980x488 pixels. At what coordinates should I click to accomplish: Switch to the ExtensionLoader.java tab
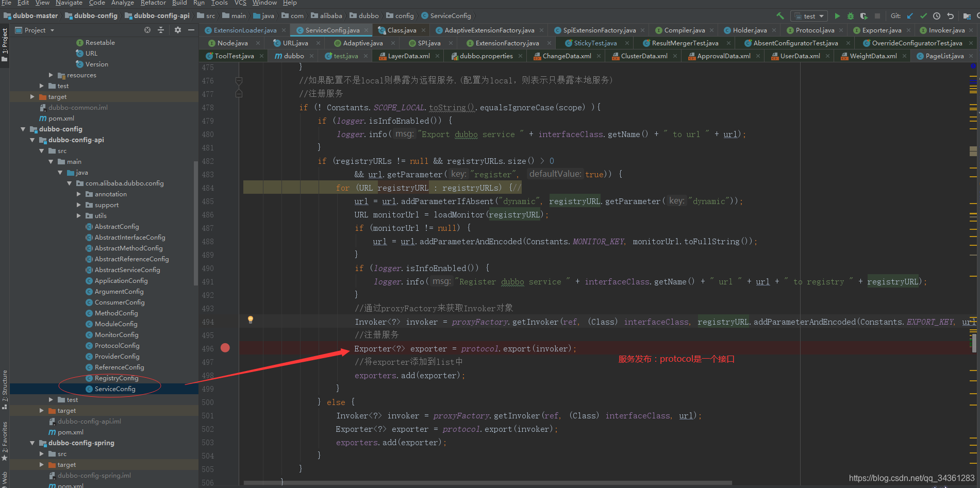tap(245, 30)
